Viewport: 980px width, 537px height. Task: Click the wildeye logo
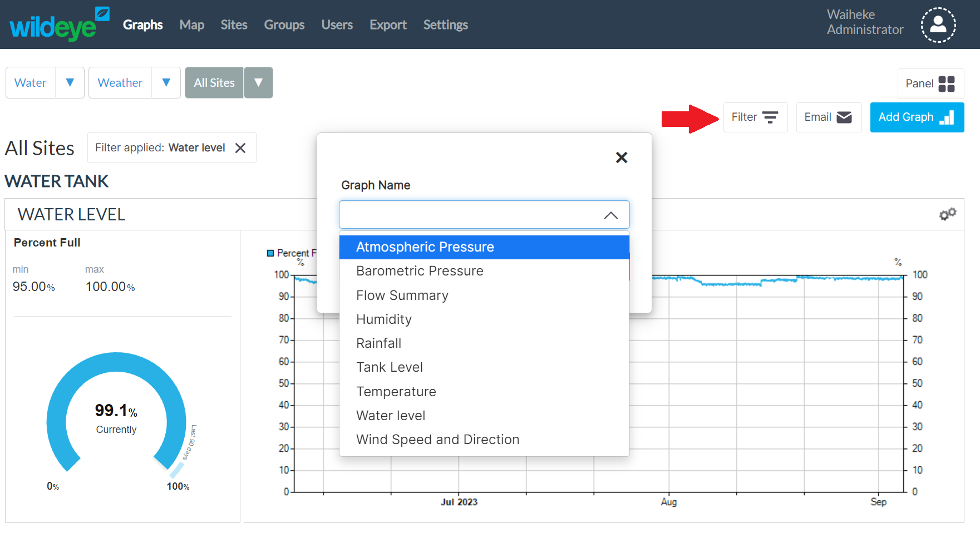click(59, 24)
